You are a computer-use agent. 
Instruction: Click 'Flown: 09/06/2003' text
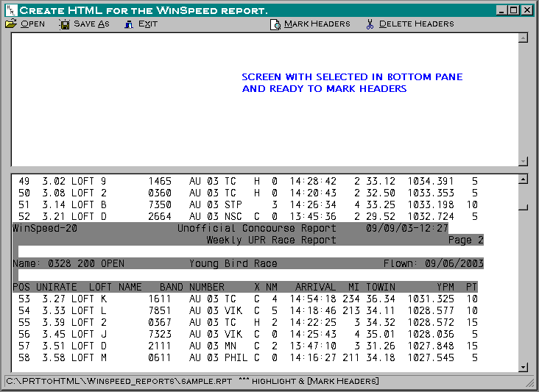point(434,263)
